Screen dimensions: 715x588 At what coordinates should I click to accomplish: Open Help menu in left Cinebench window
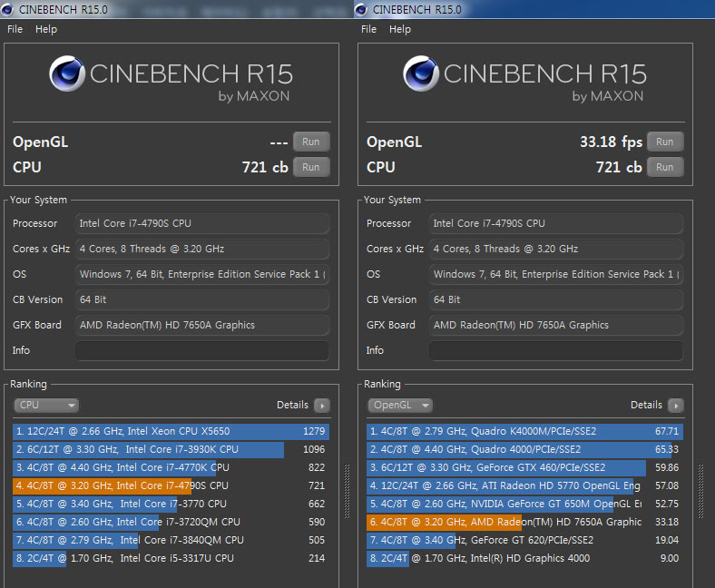46,29
